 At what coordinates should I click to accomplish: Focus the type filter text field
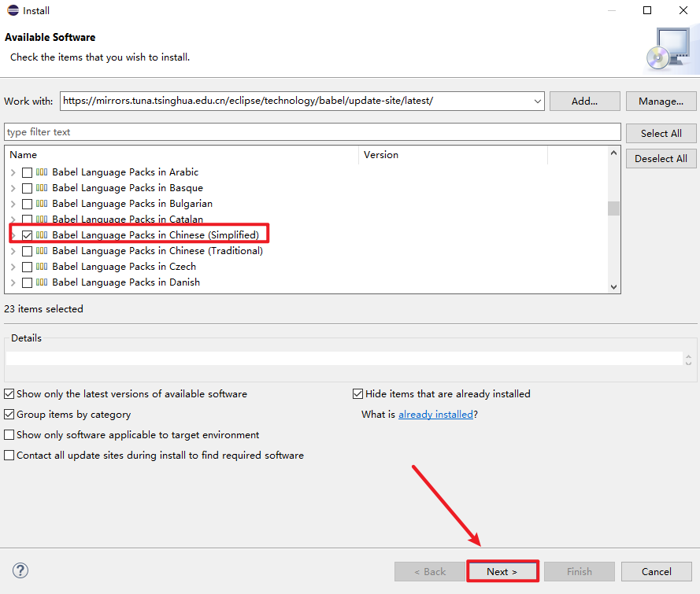312,132
